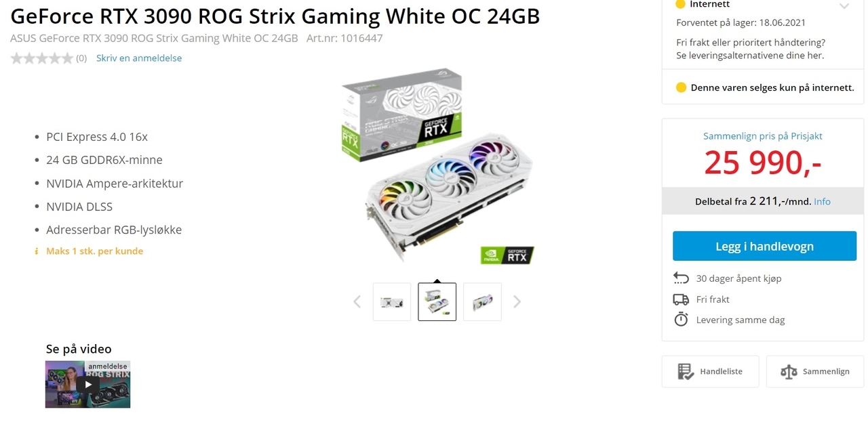Click the Sammenlign button
Screen dimensions: 868x443
pos(815,371)
